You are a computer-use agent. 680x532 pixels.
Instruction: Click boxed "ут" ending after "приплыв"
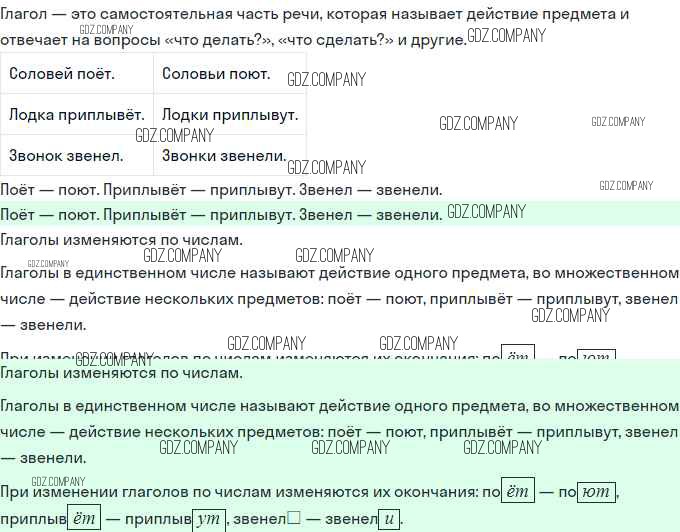pyautogui.click(x=209, y=519)
